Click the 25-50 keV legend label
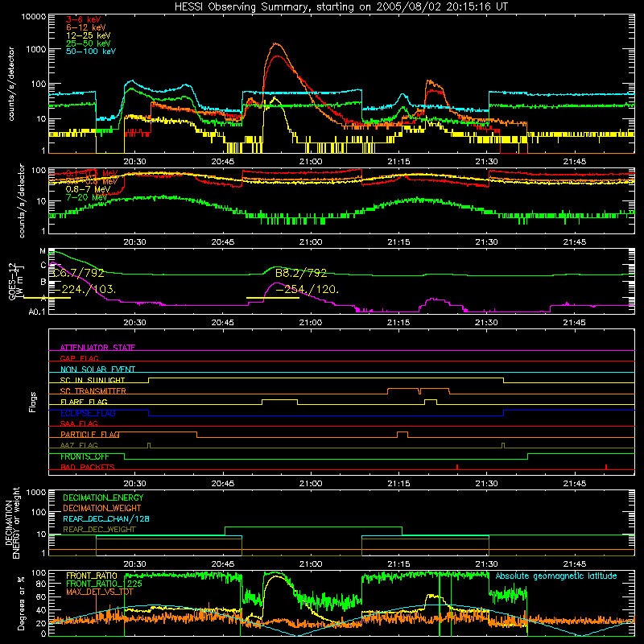The width and height of the screenshot is (644, 644). [88, 43]
